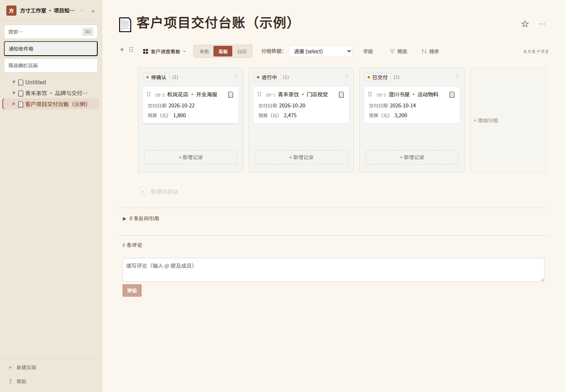Click the page icon beside the title
Image resolution: width=565 pixels, height=392 pixels.
(x=125, y=24)
